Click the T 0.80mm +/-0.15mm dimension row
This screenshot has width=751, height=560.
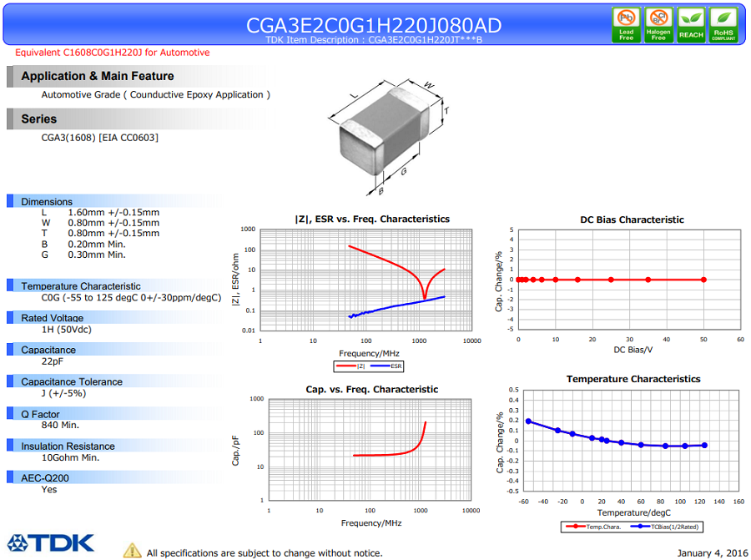[100, 234]
